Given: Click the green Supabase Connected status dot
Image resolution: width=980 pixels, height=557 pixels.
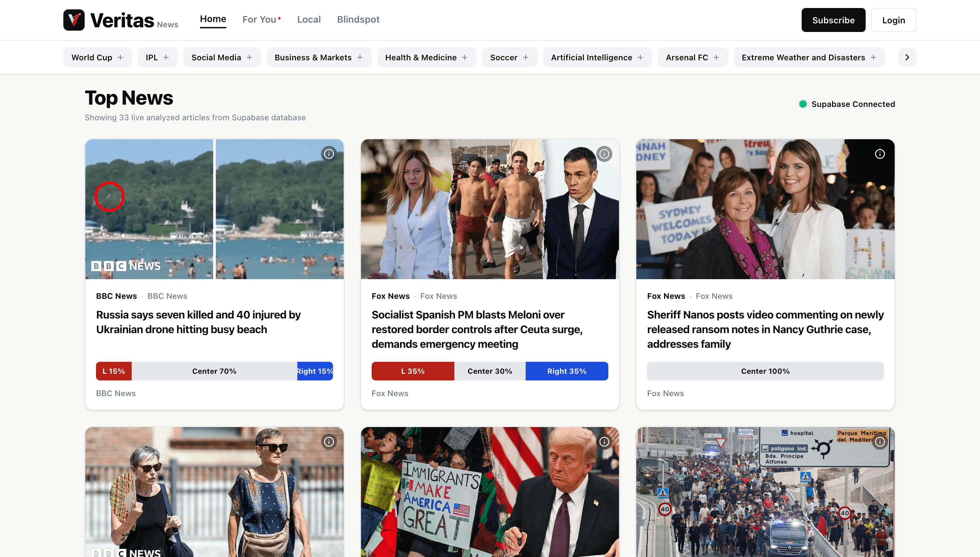Looking at the screenshot, I should [x=803, y=104].
